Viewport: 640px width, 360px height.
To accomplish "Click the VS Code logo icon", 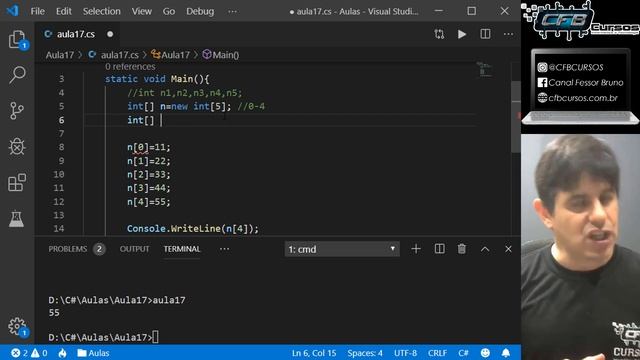I will tap(12, 11).
